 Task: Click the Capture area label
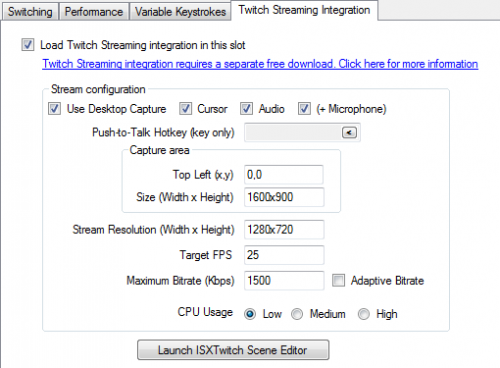click(159, 150)
